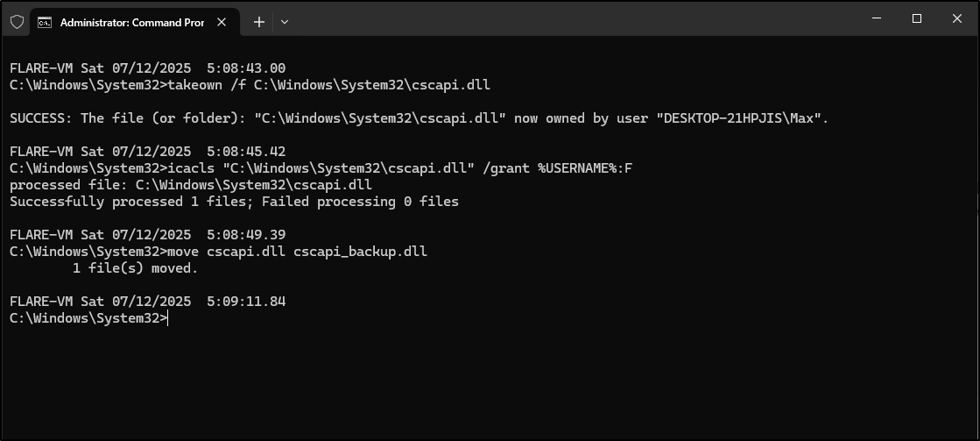Maximize the terminal window

pos(916,18)
